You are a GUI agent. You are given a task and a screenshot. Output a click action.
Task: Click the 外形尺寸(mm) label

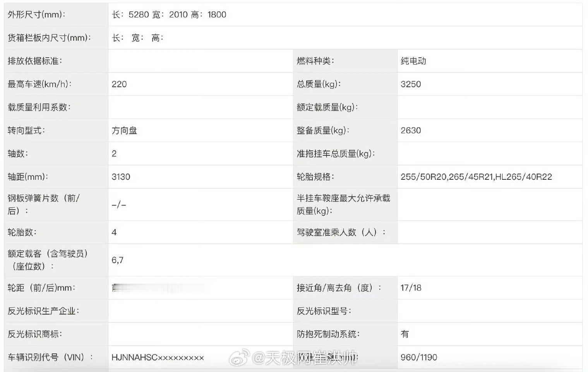(37, 15)
